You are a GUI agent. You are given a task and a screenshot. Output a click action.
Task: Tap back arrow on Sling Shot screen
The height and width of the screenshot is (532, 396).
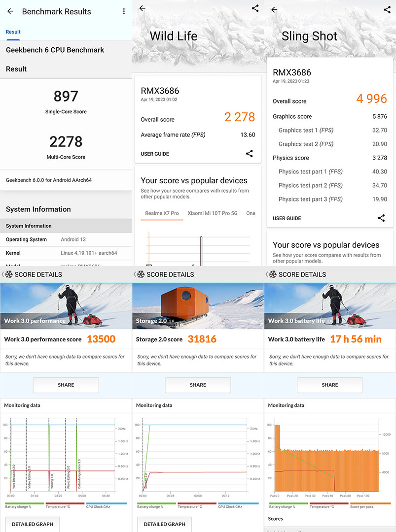point(274,9)
